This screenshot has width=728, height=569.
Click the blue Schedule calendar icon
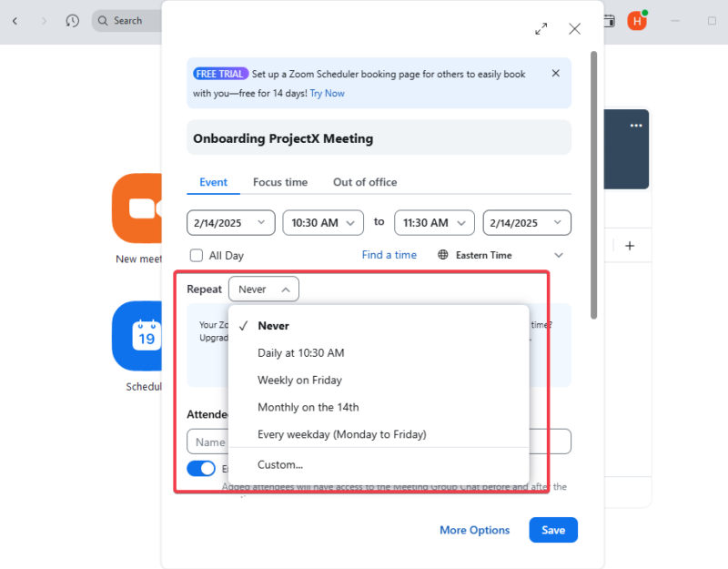coord(141,336)
